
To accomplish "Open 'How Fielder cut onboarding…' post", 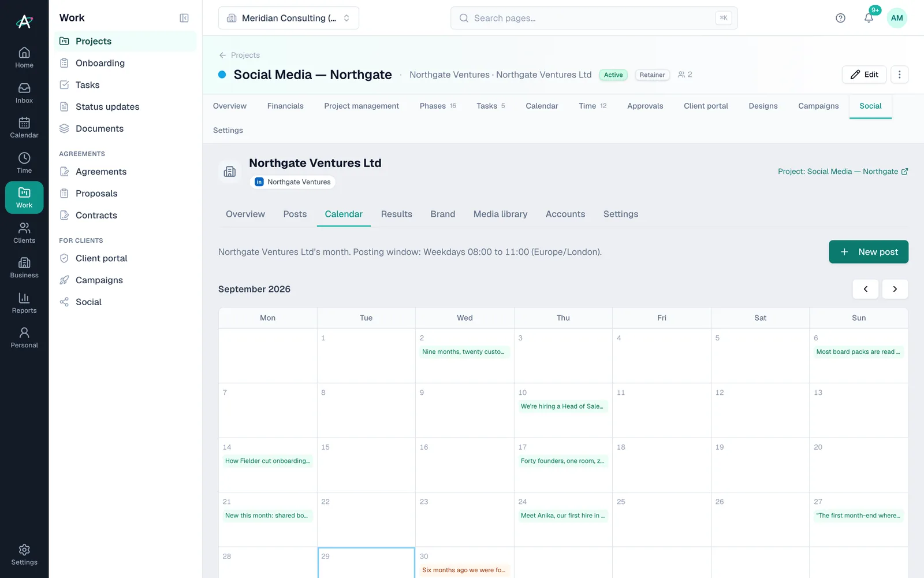I will [267, 461].
